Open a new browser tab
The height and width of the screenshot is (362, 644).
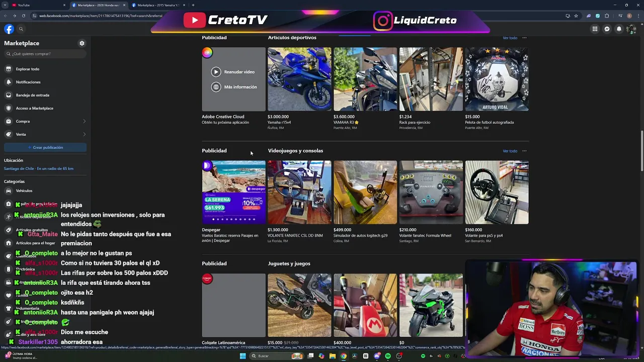[193, 5]
